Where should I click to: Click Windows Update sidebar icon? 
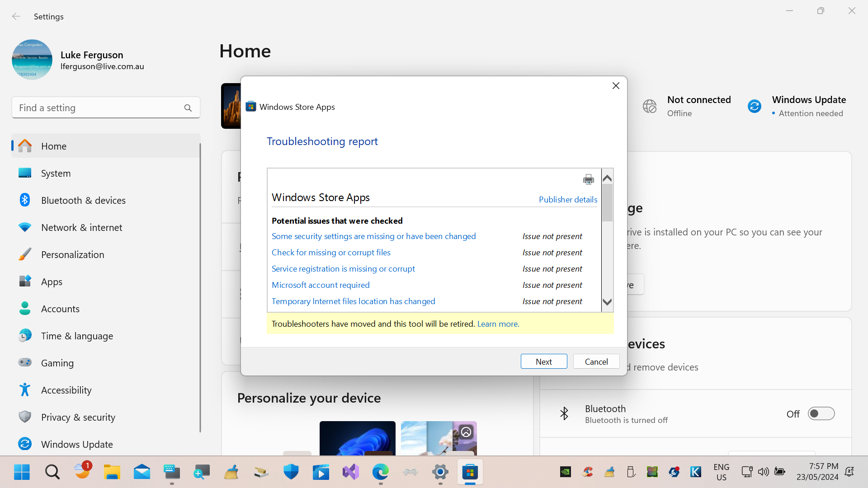point(25,444)
